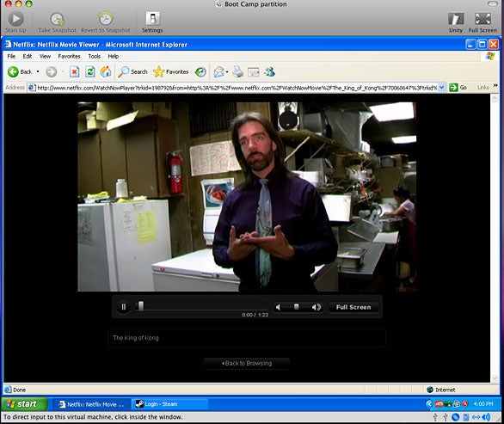Click the Start Up play icon
The image size is (504, 424).
click(15, 19)
